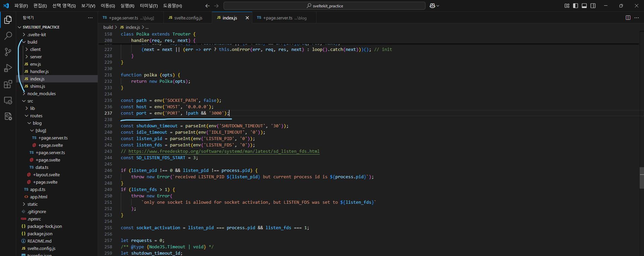
Task: Click the bottom activity bar panel icon
Action: tap(8, 116)
